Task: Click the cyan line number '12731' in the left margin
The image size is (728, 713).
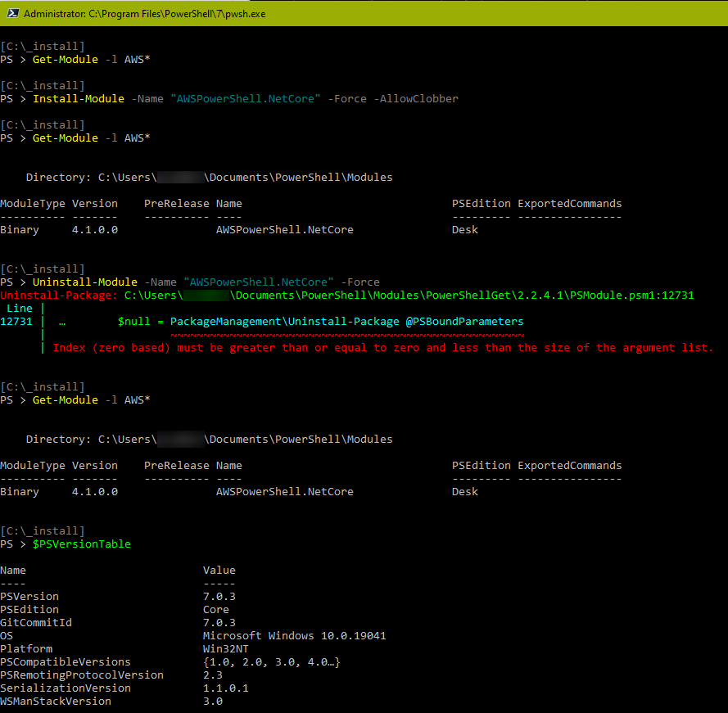Action: click(16, 321)
